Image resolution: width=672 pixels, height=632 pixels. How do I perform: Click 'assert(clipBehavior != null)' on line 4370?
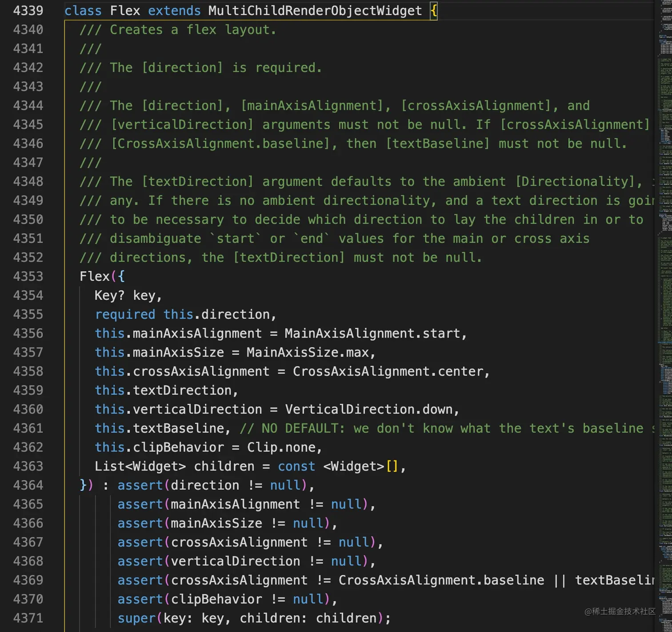[224, 599]
